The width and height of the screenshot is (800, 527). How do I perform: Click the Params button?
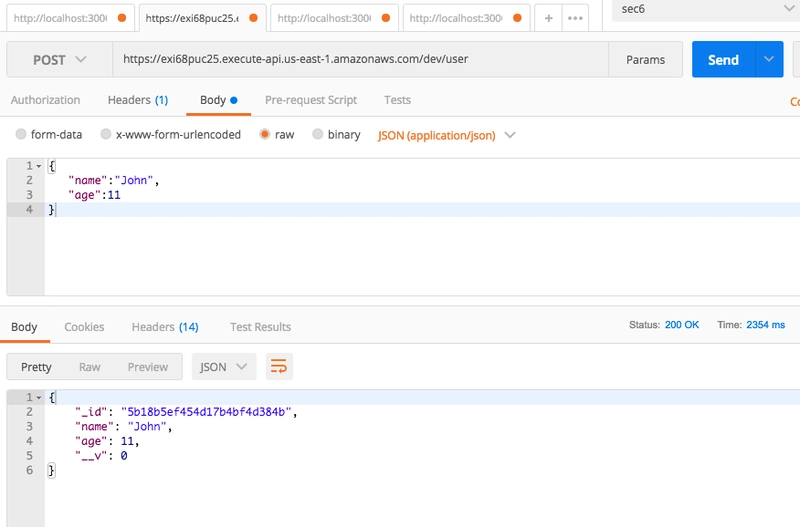pos(645,60)
